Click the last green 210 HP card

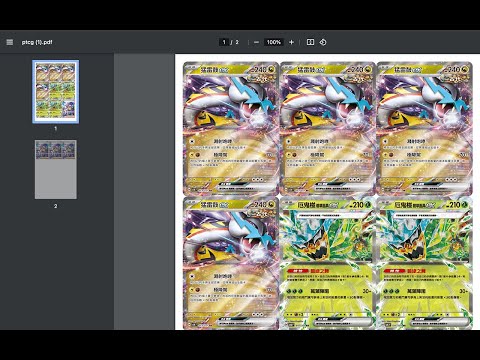pyautogui.click(x=425, y=263)
